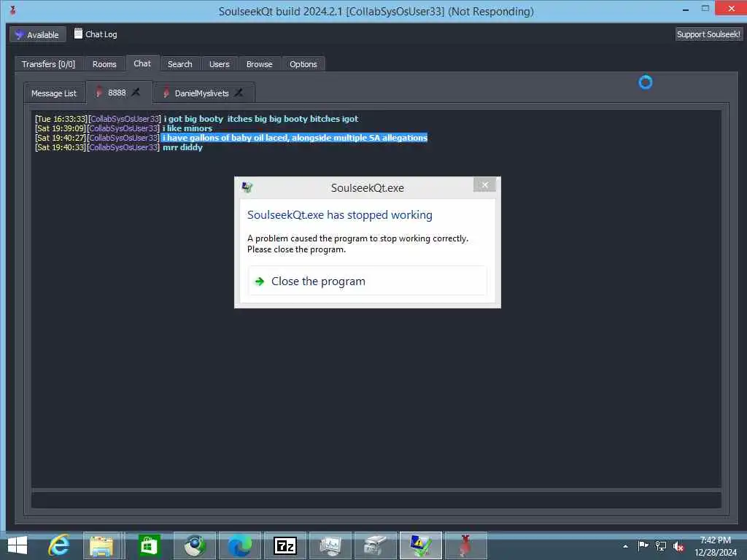Click the chat message input field
This screenshot has width=747, height=560.
pyautogui.click(x=376, y=500)
